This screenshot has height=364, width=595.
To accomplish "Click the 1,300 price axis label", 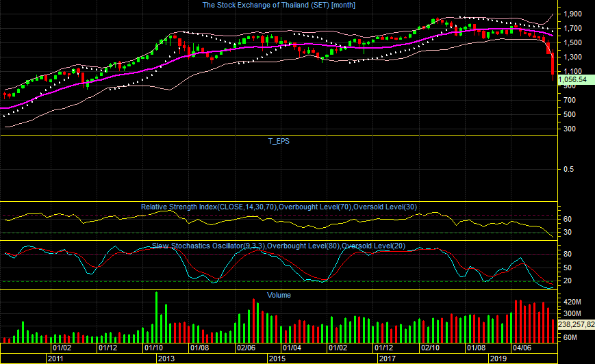I will pyautogui.click(x=572, y=57).
